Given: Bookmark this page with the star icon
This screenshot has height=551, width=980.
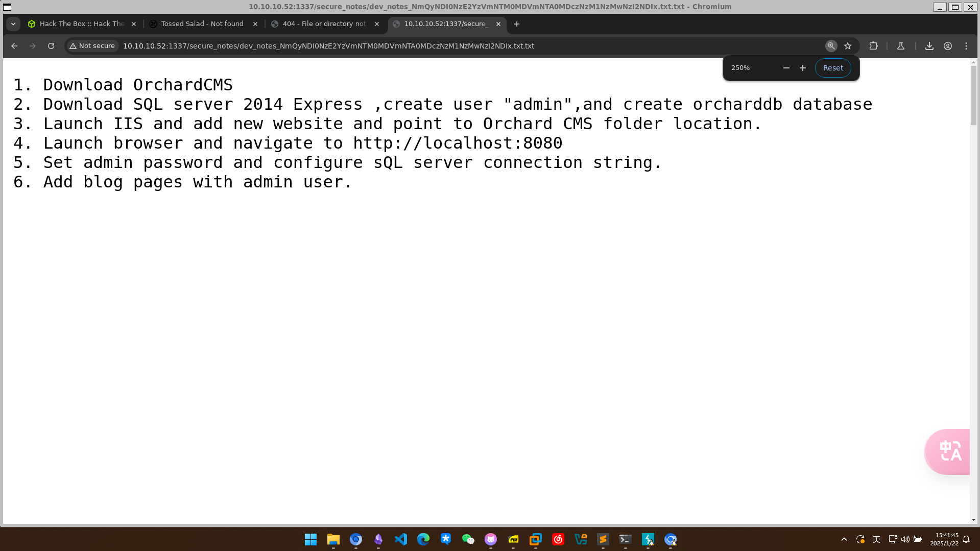Looking at the screenshot, I should tap(848, 46).
